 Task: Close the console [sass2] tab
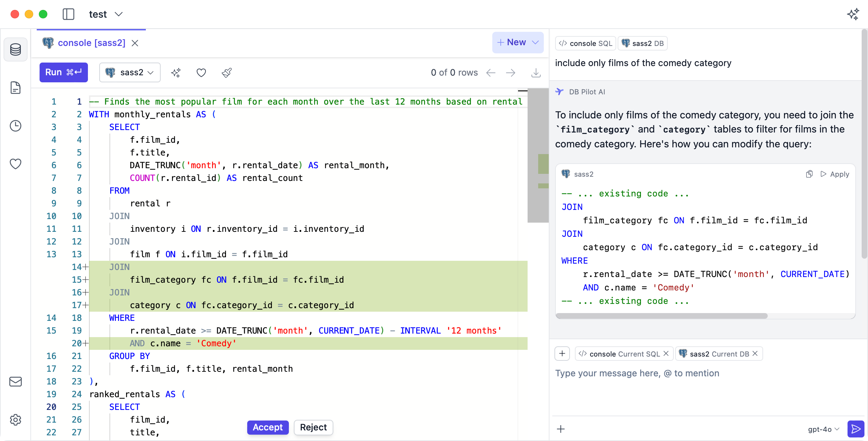coord(135,43)
